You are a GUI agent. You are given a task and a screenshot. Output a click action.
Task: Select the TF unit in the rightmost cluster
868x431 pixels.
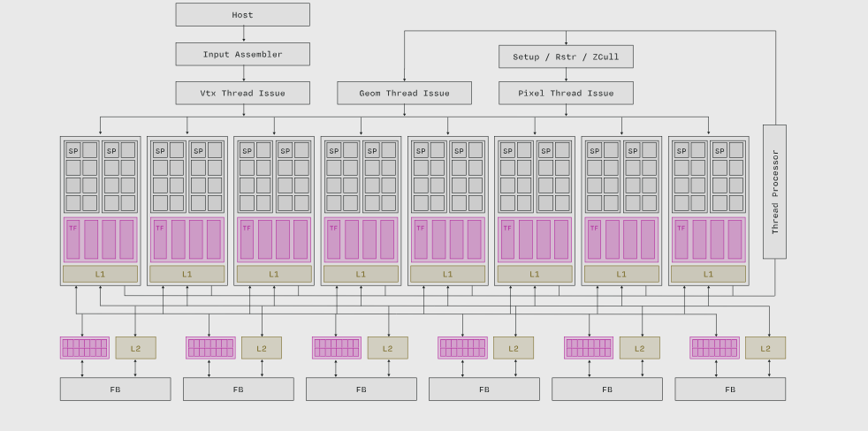point(681,239)
